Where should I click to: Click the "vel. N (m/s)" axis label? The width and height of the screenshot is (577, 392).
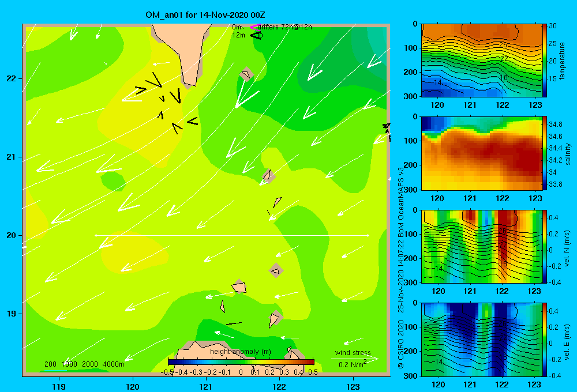point(567,248)
